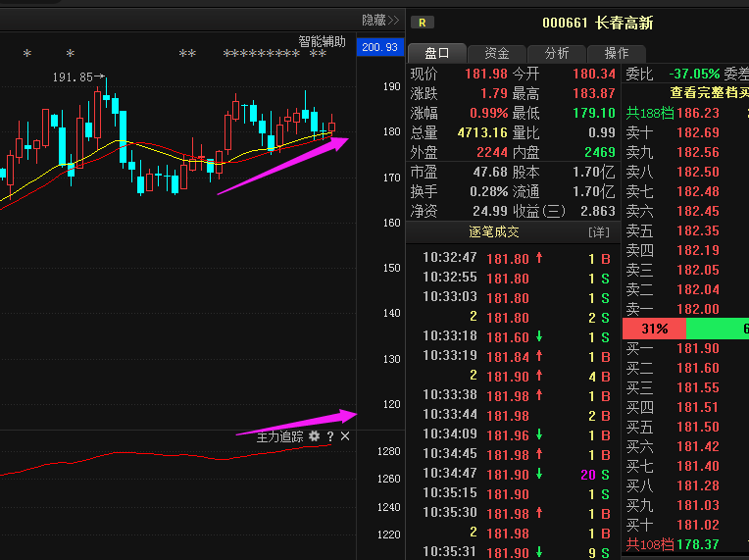
Task: Click the green portion of ratio bar
Action: (x=718, y=329)
